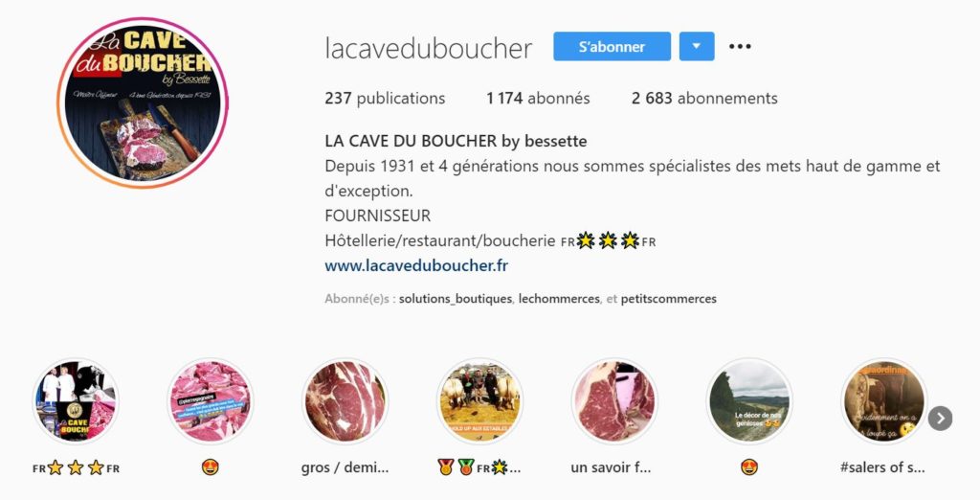The width and height of the screenshot is (980, 500).
Task: Open the cattle show medals highlight
Action: click(479, 401)
